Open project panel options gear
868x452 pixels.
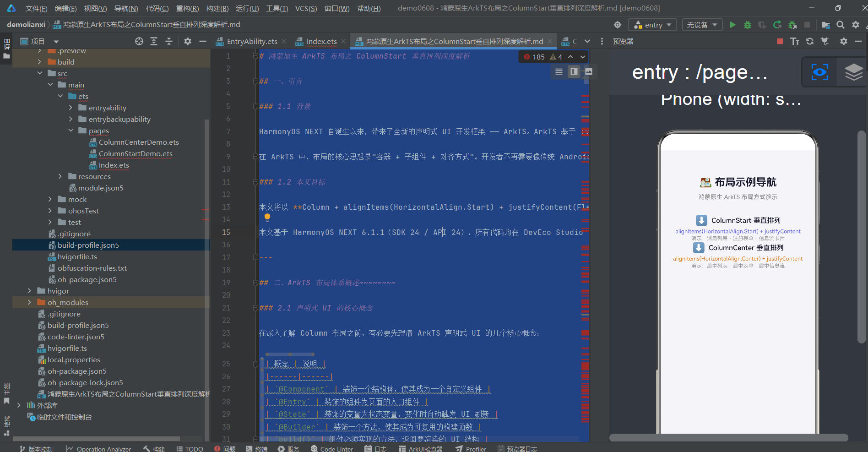(x=188, y=41)
